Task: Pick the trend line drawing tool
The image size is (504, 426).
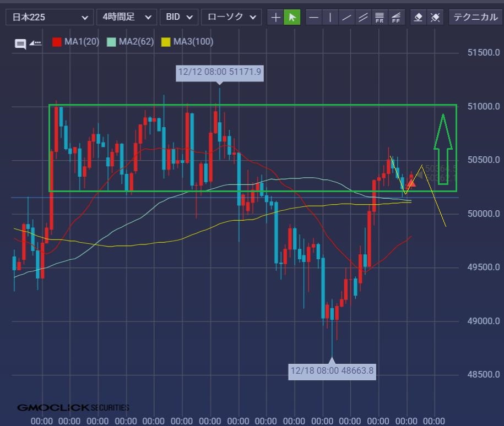Action: tap(346, 17)
